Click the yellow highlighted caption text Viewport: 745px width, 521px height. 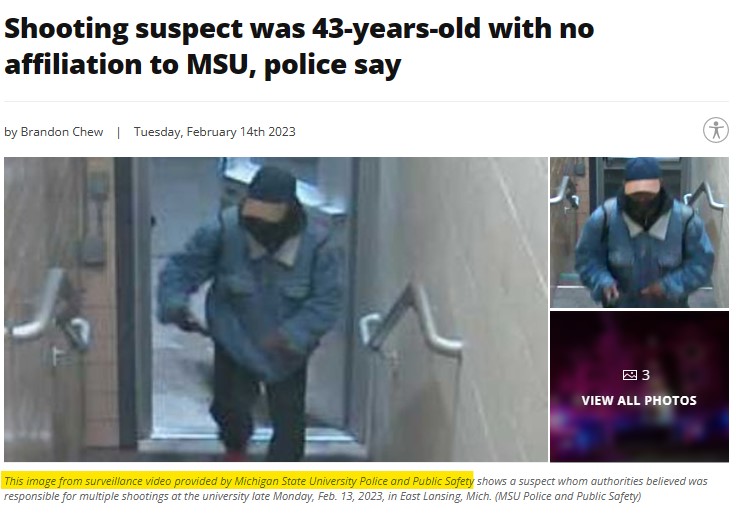click(x=239, y=481)
